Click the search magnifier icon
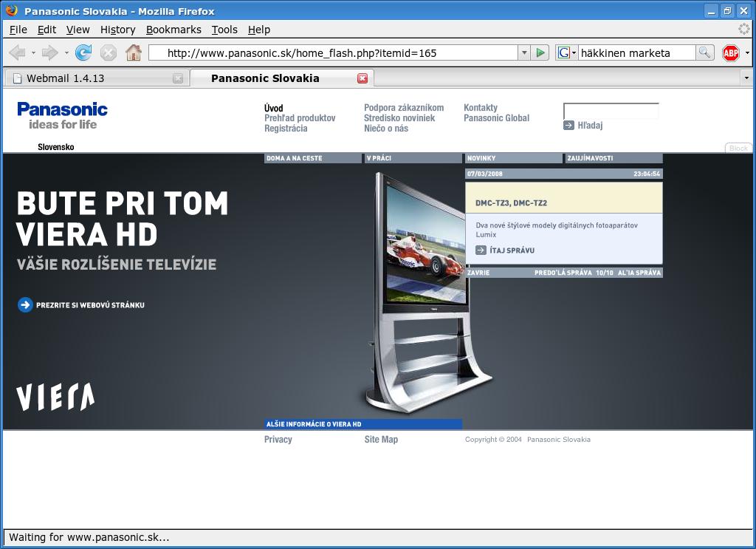 pos(704,52)
